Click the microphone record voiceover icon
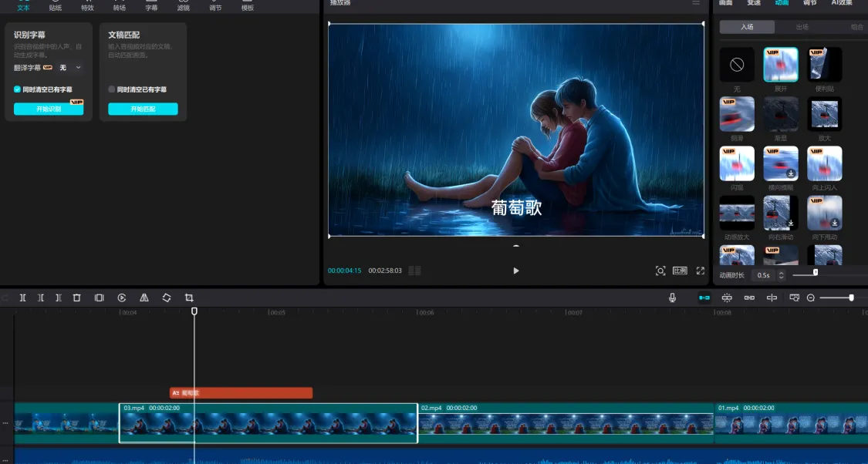Image resolution: width=868 pixels, height=464 pixels. [672, 298]
